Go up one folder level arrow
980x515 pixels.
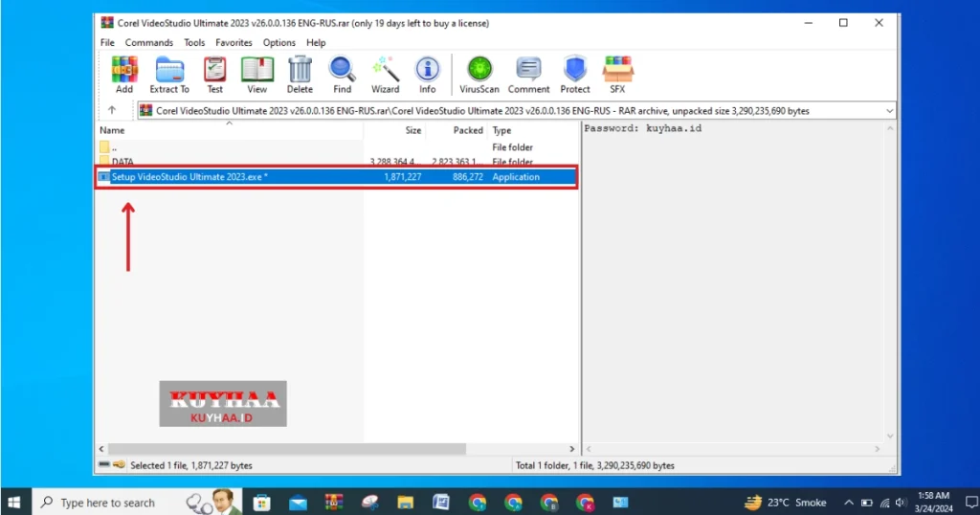coord(112,110)
